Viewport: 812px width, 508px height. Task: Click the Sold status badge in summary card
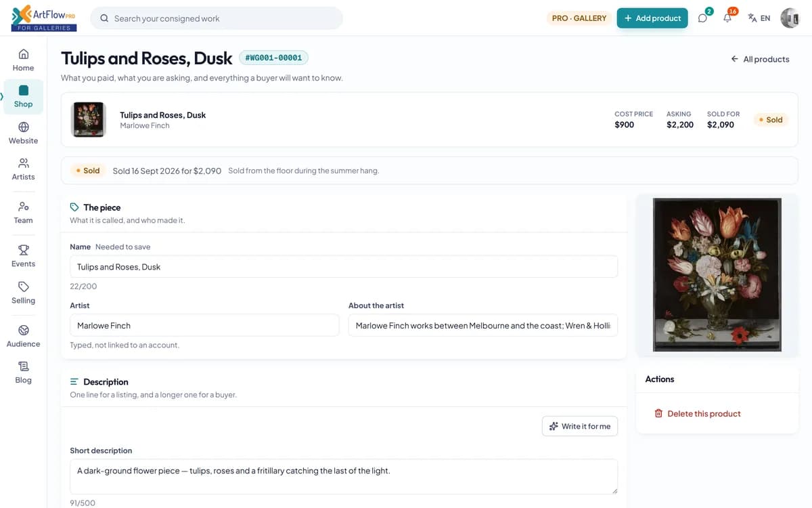point(770,120)
